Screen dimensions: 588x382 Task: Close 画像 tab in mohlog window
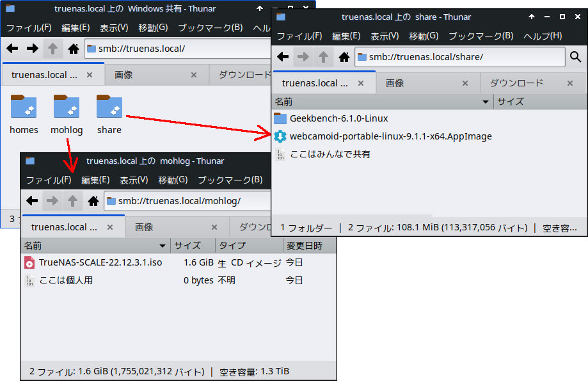214,227
